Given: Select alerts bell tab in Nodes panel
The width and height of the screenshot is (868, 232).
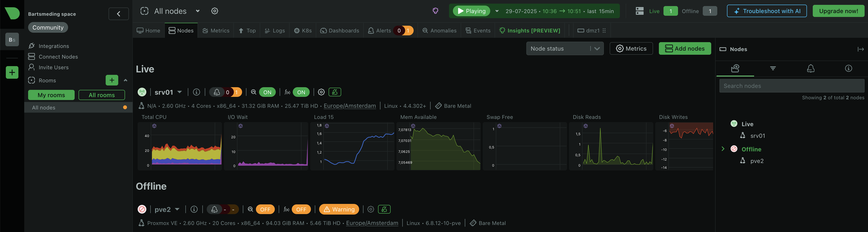Looking at the screenshot, I should pos(811,68).
